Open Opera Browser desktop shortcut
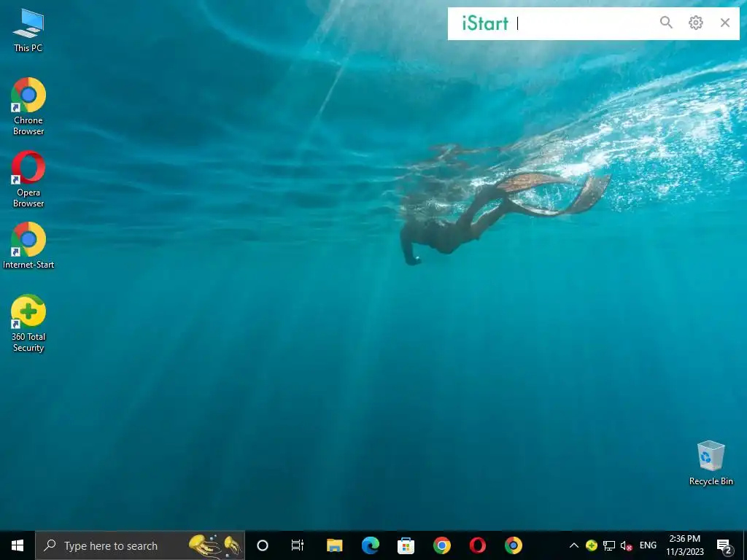Viewport: 747px width, 560px height. [x=28, y=179]
